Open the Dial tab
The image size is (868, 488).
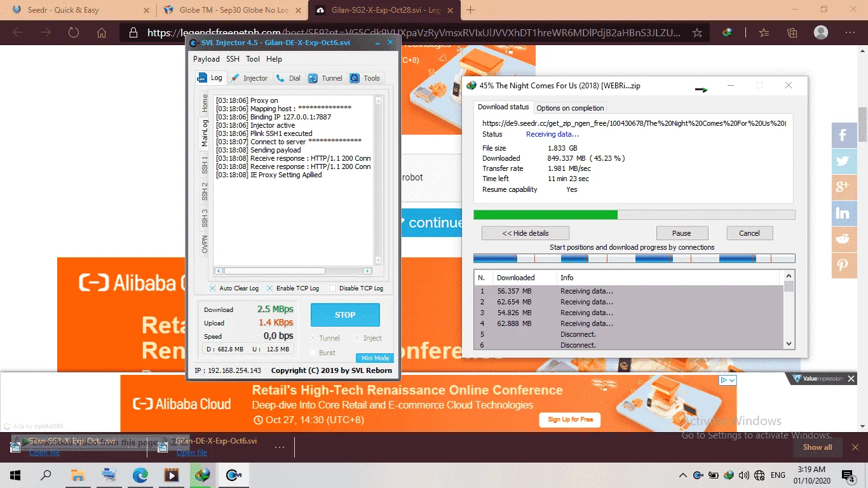click(288, 78)
